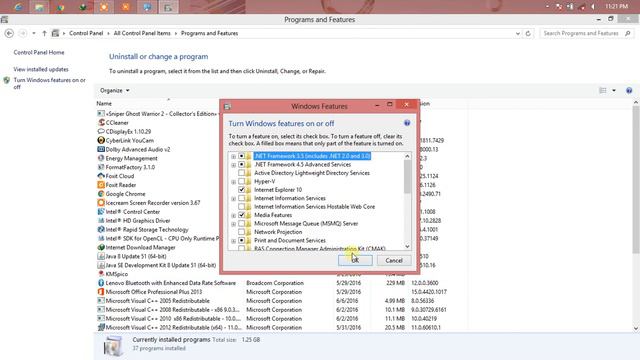Sort by the Name column header
The image size is (640, 360).
[x=104, y=104]
